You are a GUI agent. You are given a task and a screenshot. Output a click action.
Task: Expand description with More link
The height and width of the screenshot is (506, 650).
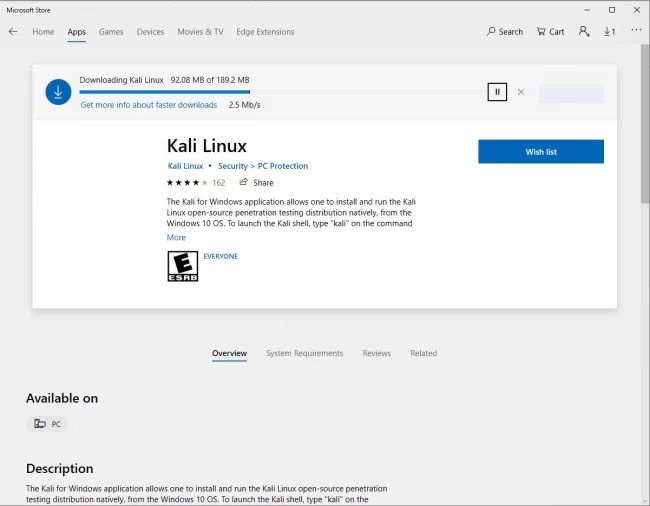[176, 237]
